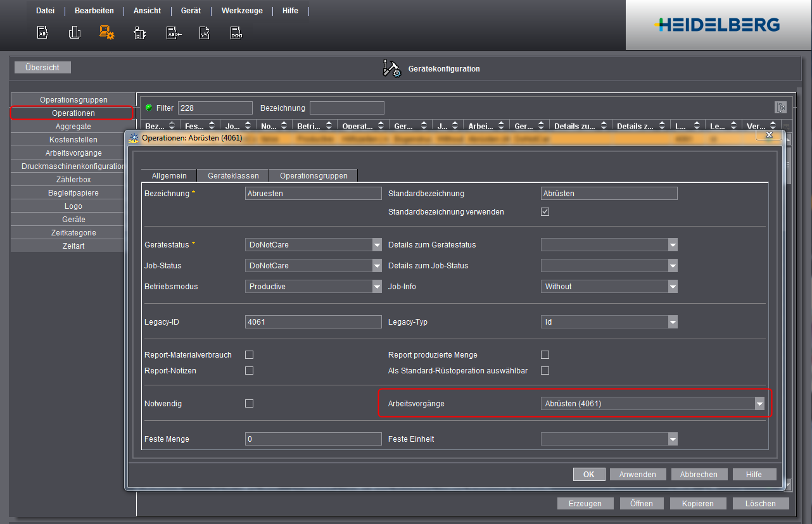Click the ABC document icon in toolbar
Screen dimensions: 812x524
pos(42,33)
